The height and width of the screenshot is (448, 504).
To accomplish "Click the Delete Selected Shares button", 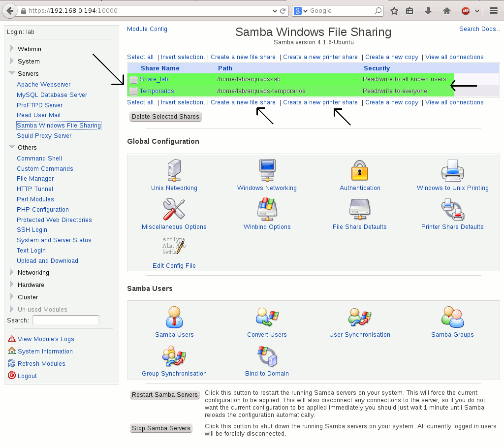I will [165, 116].
